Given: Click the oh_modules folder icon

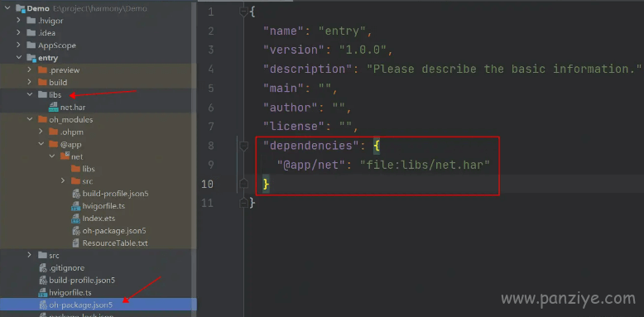Looking at the screenshot, I should (42, 119).
